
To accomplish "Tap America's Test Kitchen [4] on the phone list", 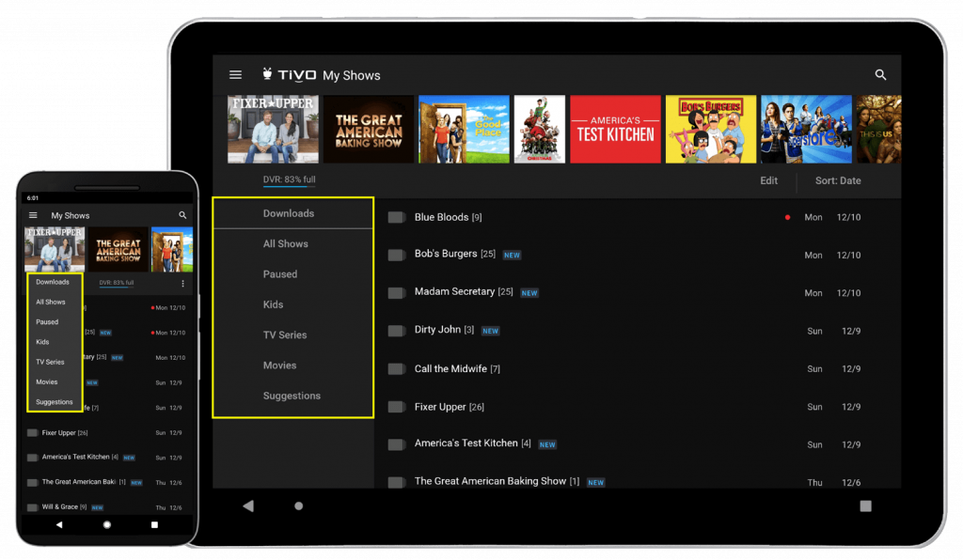I will point(80,457).
